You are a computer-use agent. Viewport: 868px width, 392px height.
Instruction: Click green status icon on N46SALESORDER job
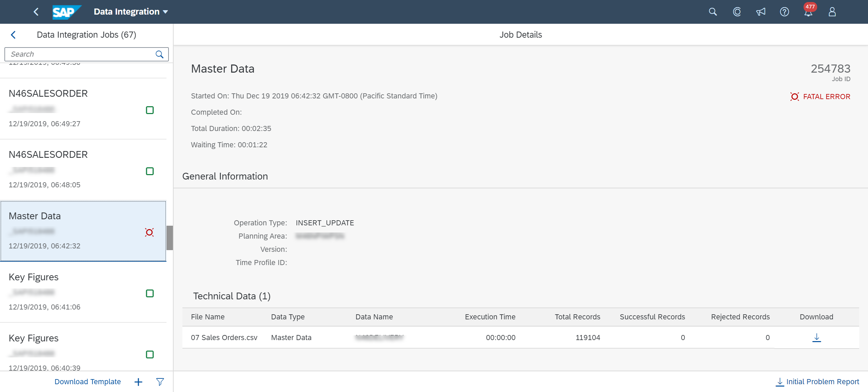(150, 110)
